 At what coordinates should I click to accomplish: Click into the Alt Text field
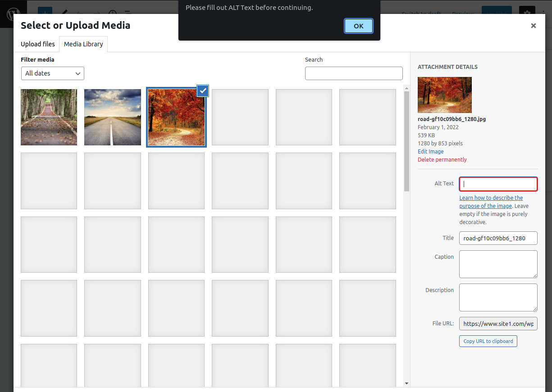coord(498,184)
